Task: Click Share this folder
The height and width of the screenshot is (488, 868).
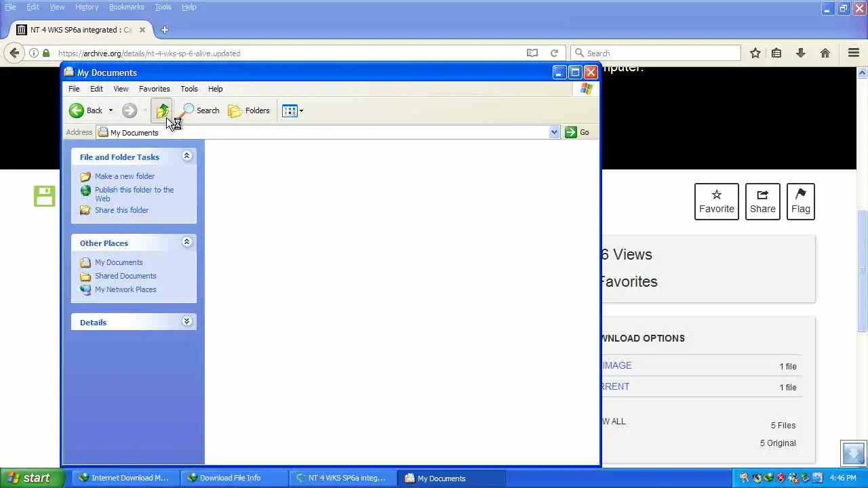Action: [121, 210]
